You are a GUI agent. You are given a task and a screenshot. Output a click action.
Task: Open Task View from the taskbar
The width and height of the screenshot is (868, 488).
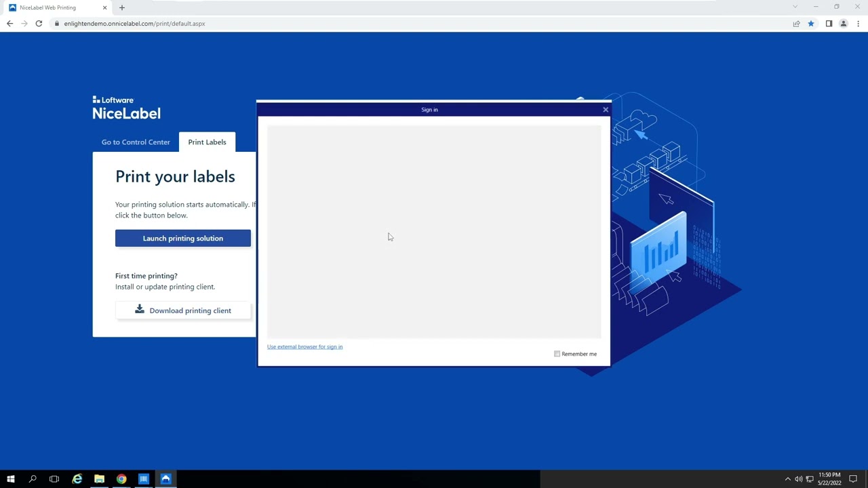pos(54,479)
